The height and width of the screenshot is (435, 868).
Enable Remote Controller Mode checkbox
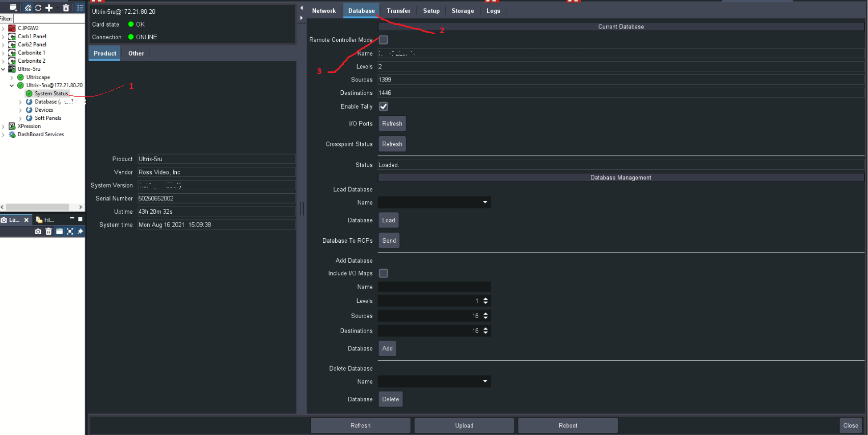(x=384, y=40)
